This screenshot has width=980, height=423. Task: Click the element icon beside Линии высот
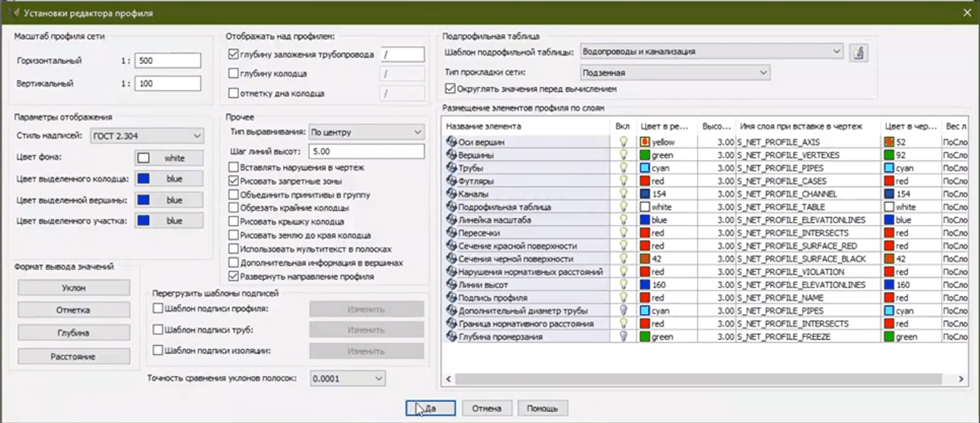(451, 284)
